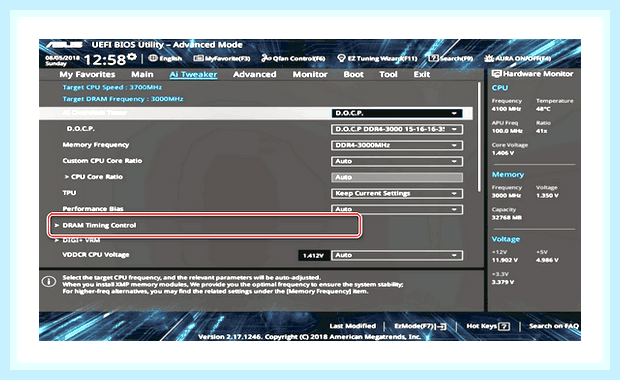Open the Performance Bias dropdown
The width and height of the screenshot is (620, 380).
[397, 209]
